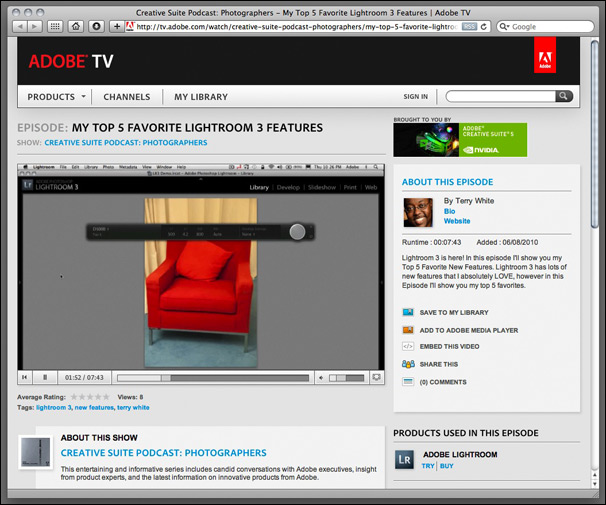Click the Adobe logo in header
Viewport: 606px width, 505px height.
pyautogui.click(x=544, y=57)
